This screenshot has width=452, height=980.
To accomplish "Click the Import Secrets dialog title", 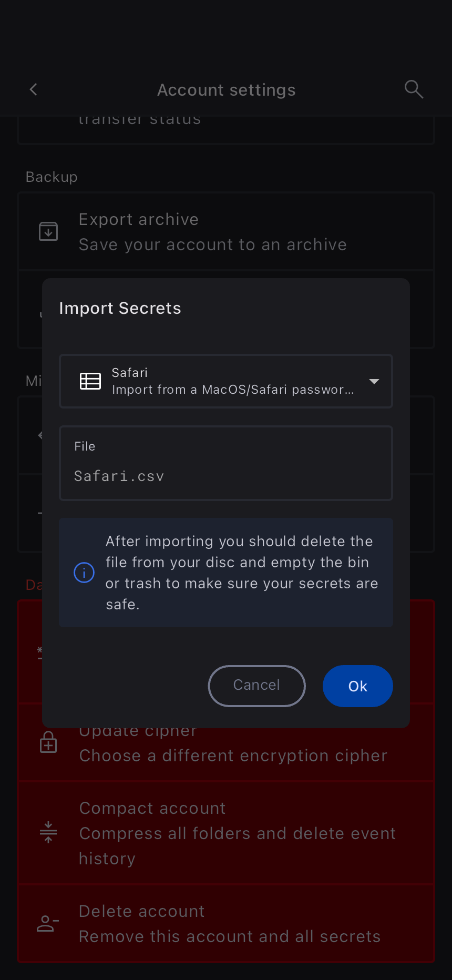I will [x=120, y=308].
